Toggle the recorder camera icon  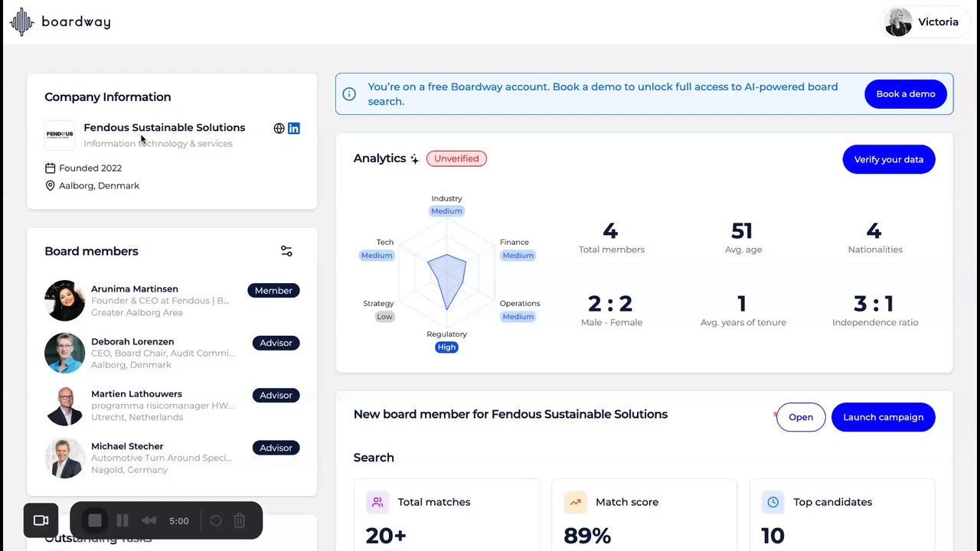[x=41, y=520]
